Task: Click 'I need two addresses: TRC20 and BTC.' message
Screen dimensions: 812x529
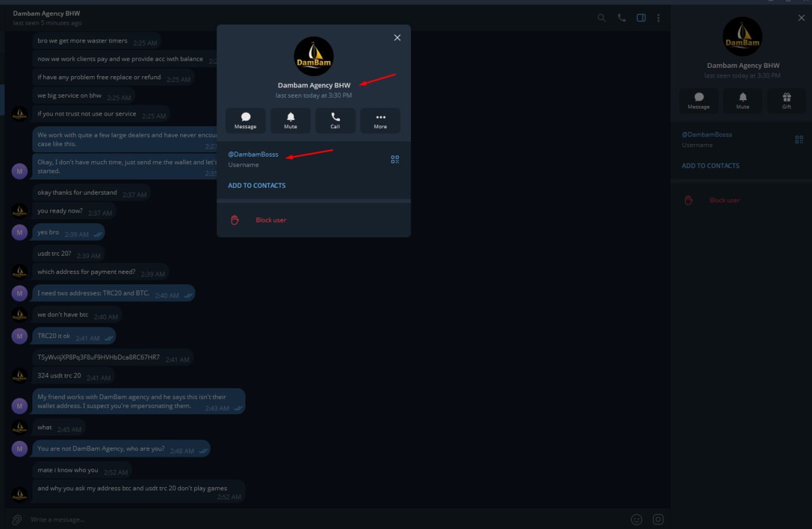Action: tap(114, 294)
